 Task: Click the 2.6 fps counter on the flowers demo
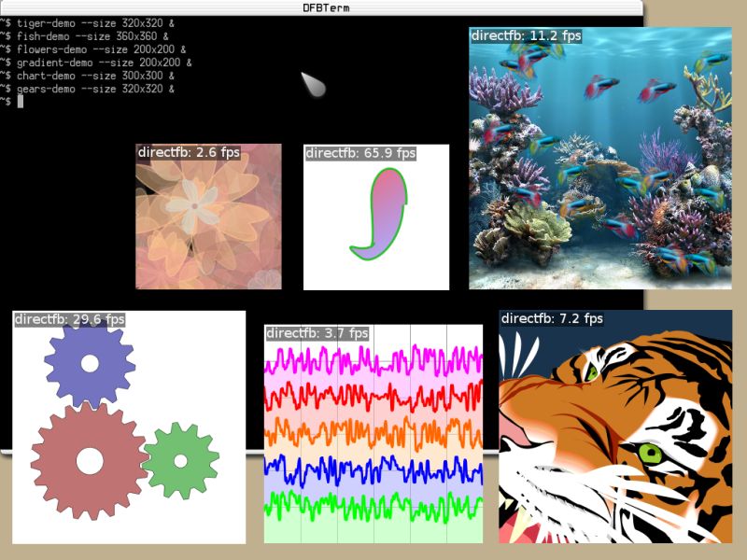[x=187, y=151]
